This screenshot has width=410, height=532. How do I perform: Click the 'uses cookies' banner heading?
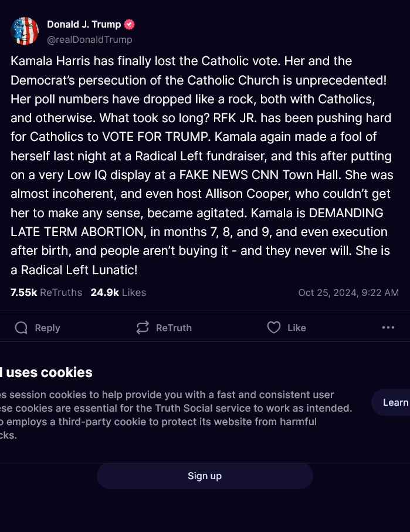45,372
